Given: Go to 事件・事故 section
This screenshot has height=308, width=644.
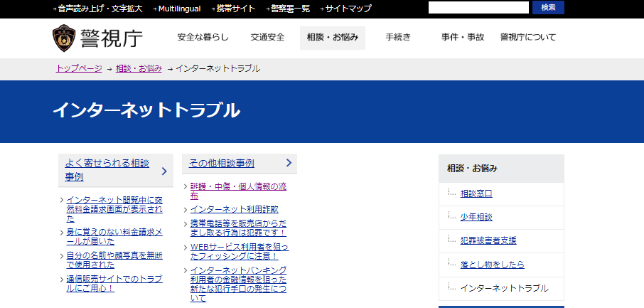Looking at the screenshot, I should pyautogui.click(x=462, y=38).
